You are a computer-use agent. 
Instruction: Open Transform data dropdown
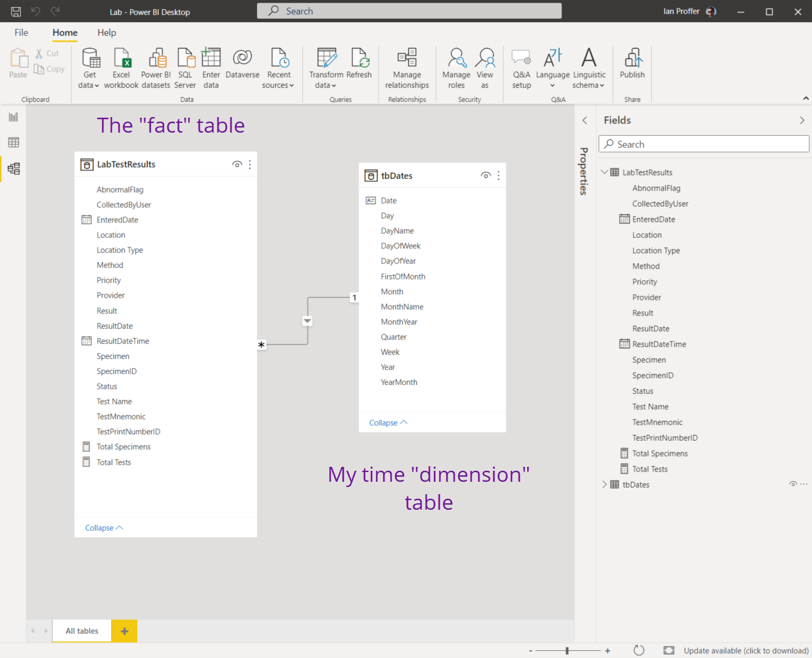327,68
